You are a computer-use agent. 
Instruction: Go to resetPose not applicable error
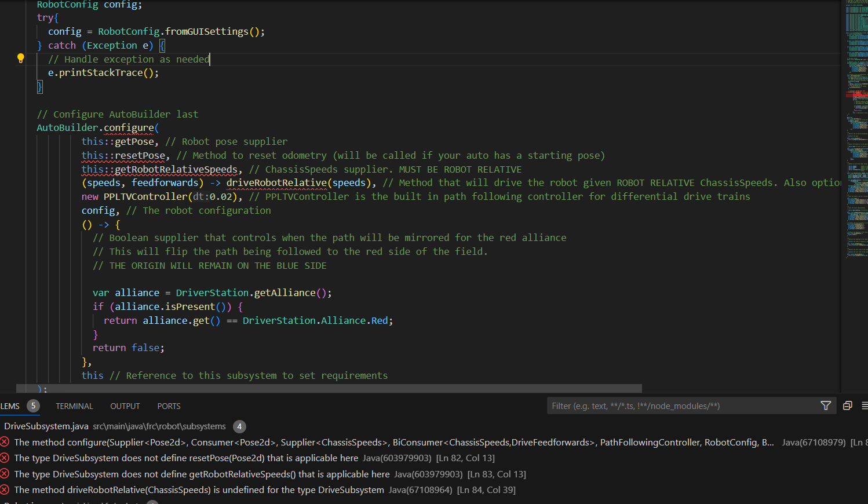[x=186, y=458]
